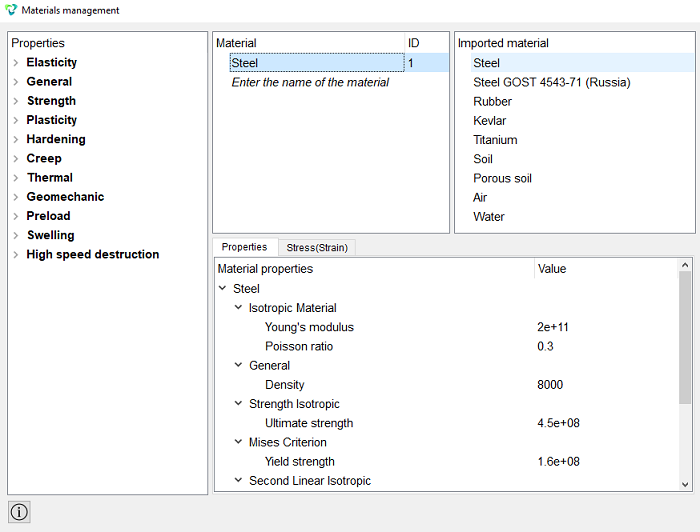Image resolution: width=700 pixels, height=532 pixels.
Task: Collapse the Mises Criterion node
Action: pos(238,442)
